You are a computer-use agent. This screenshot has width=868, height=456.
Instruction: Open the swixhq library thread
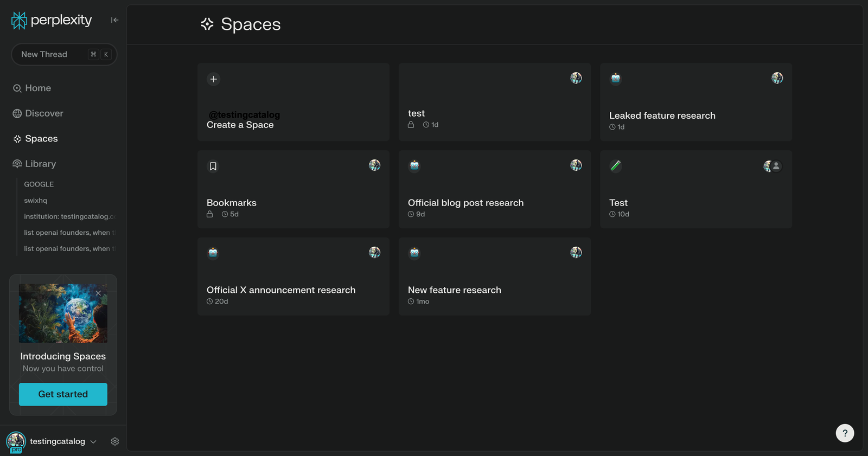pos(36,201)
